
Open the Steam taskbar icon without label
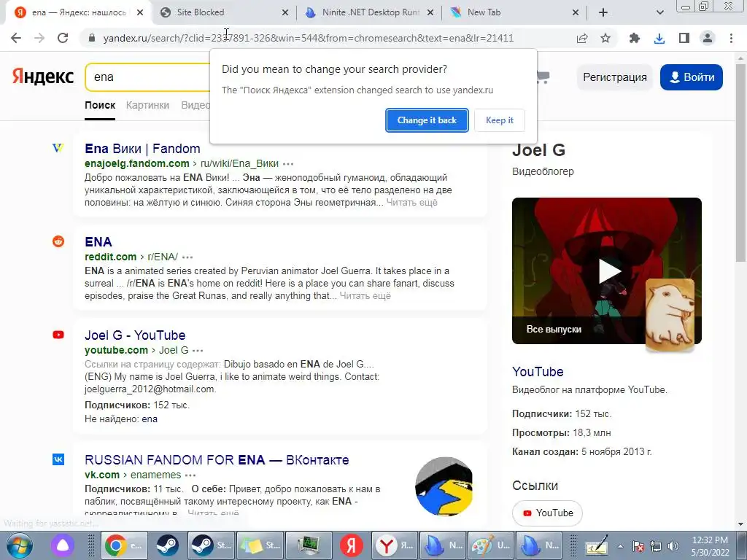tap(167, 545)
